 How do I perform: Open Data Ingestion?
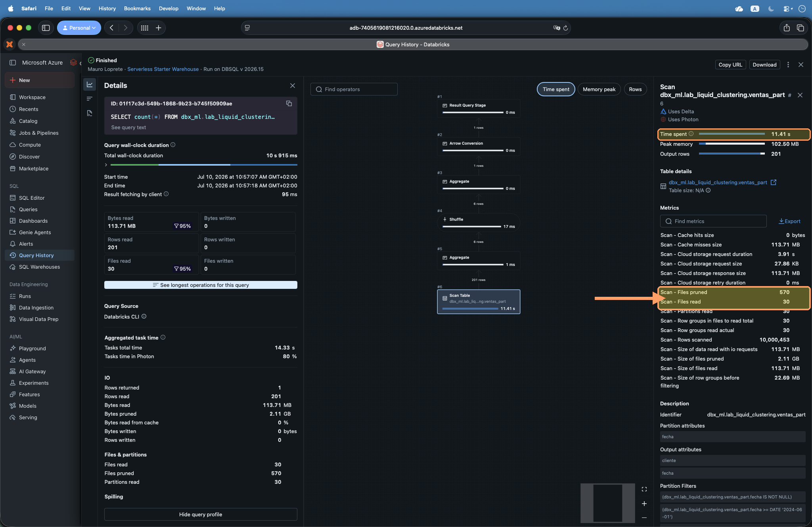coord(36,307)
